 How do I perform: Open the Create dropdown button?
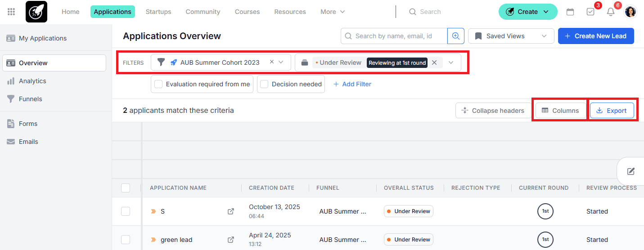tap(528, 12)
